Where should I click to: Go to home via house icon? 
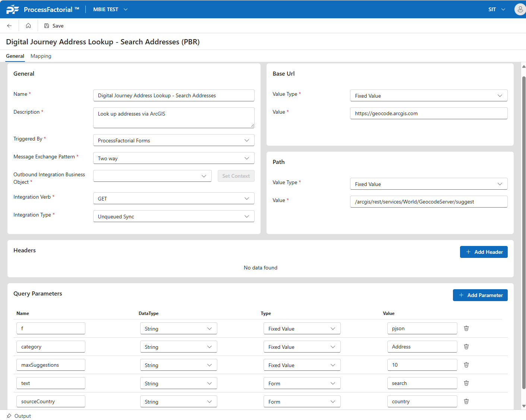[x=28, y=26]
